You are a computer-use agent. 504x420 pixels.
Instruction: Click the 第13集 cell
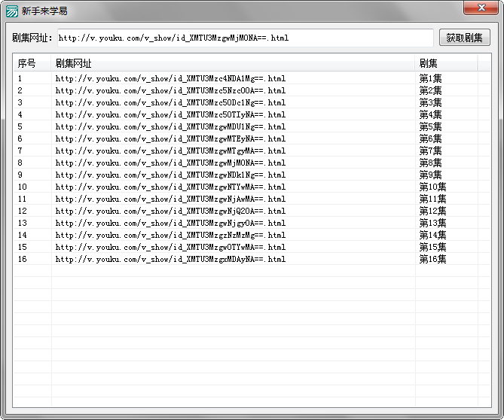[432, 223]
